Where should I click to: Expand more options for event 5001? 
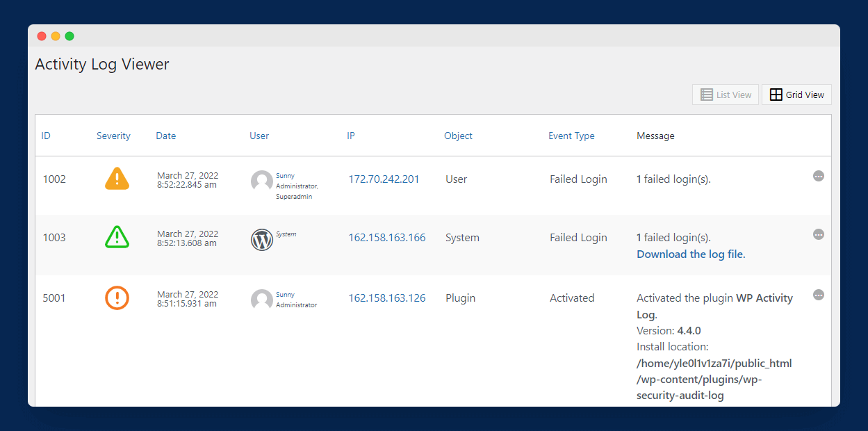(819, 295)
